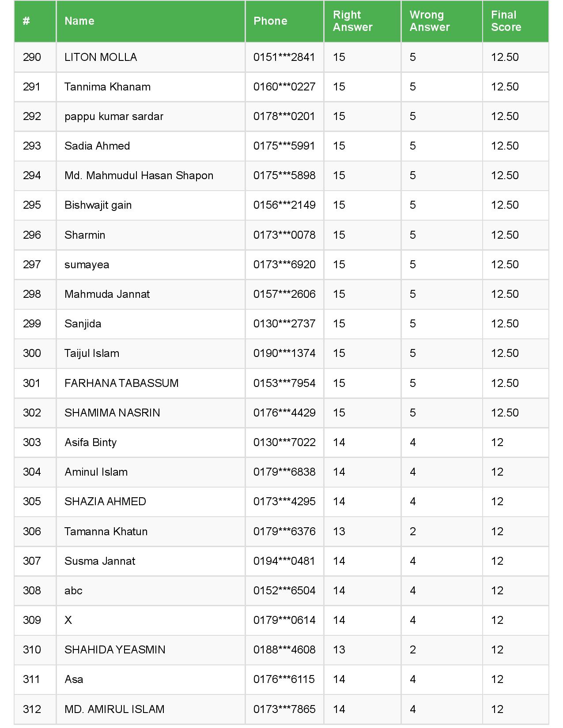Click Tamanna Khatun's name cell
The width and height of the screenshot is (563, 728).
[x=106, y=532]
